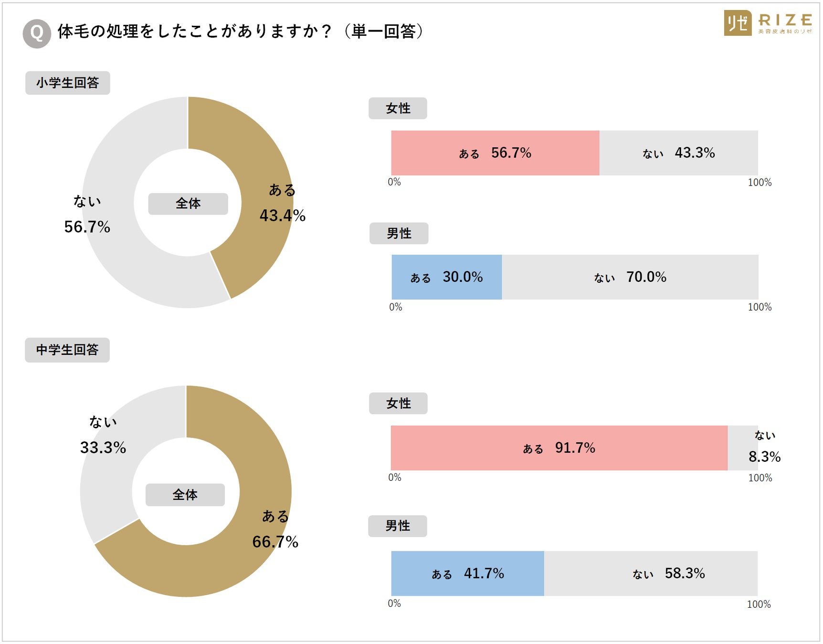Click the pink ある 91.7% bar
823x644 pixels.
(x=559, y=448)
